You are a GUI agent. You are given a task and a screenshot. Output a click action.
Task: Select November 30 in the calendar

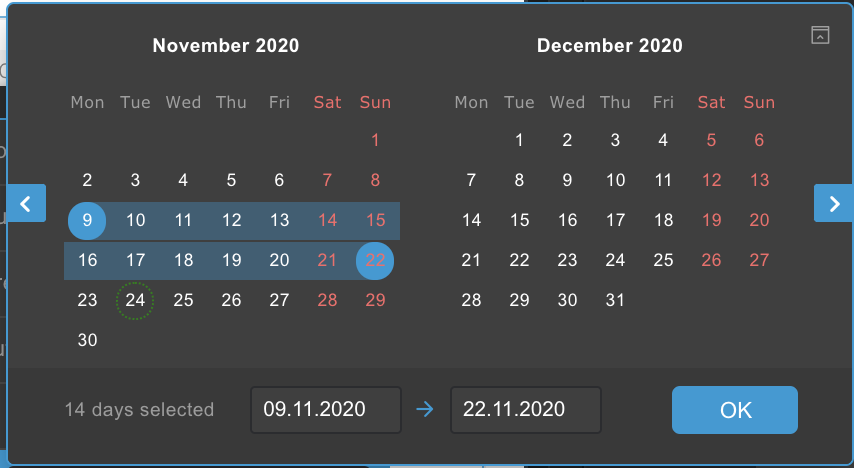(x=87, y=340)
